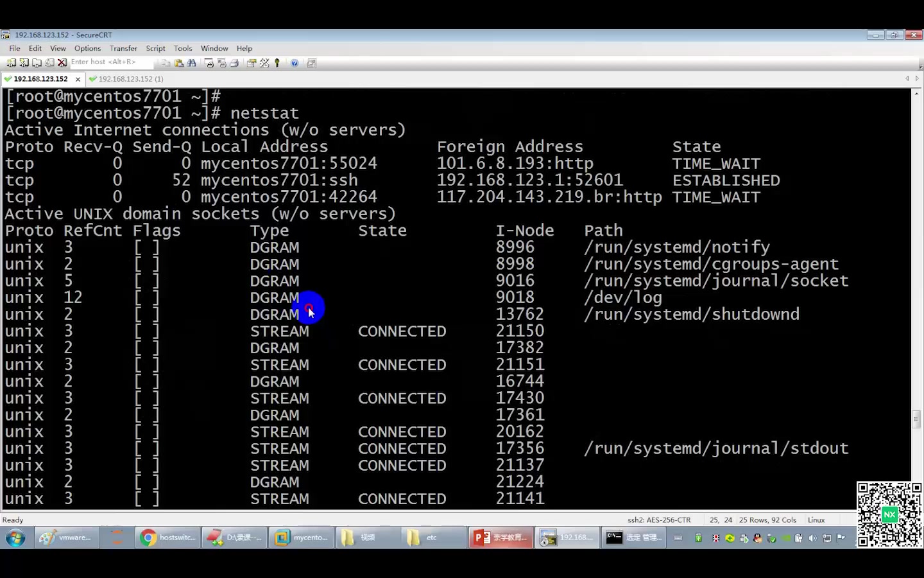
Task: Switch to the 192.168.123.152 (1) session tab
Action: (x=126, y=79)
